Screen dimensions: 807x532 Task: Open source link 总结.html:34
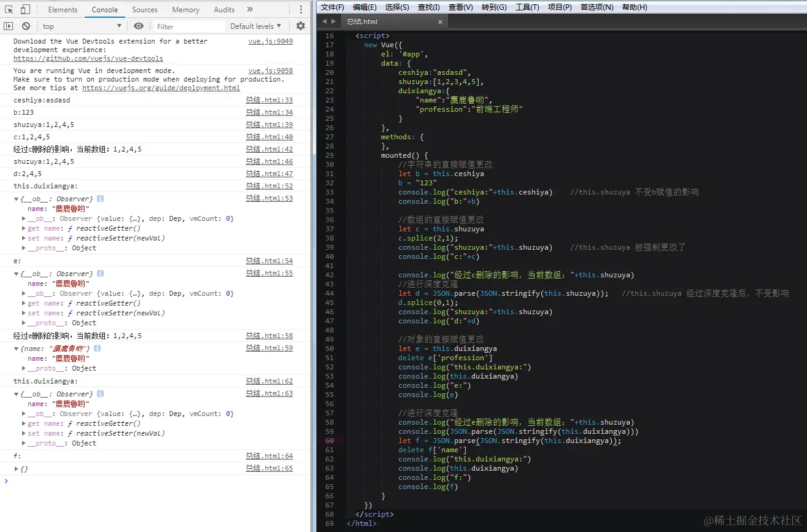pos(269,112)
